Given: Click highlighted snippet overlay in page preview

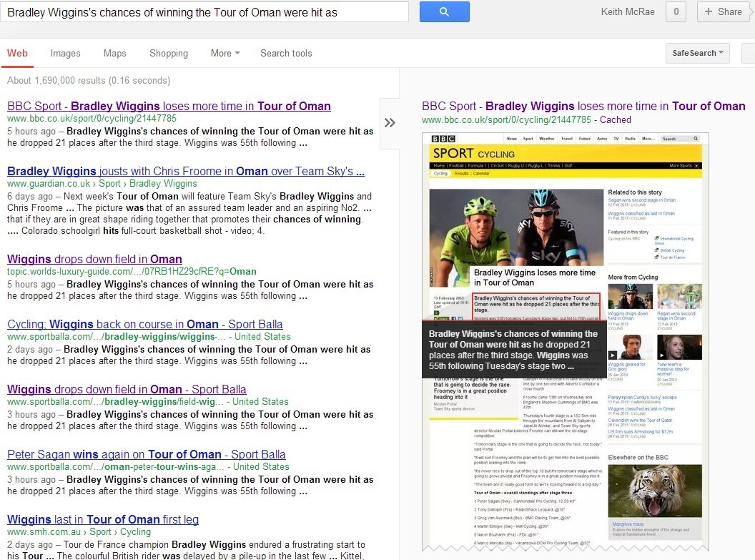Looking at the screenshot, I should coord(514,350).
